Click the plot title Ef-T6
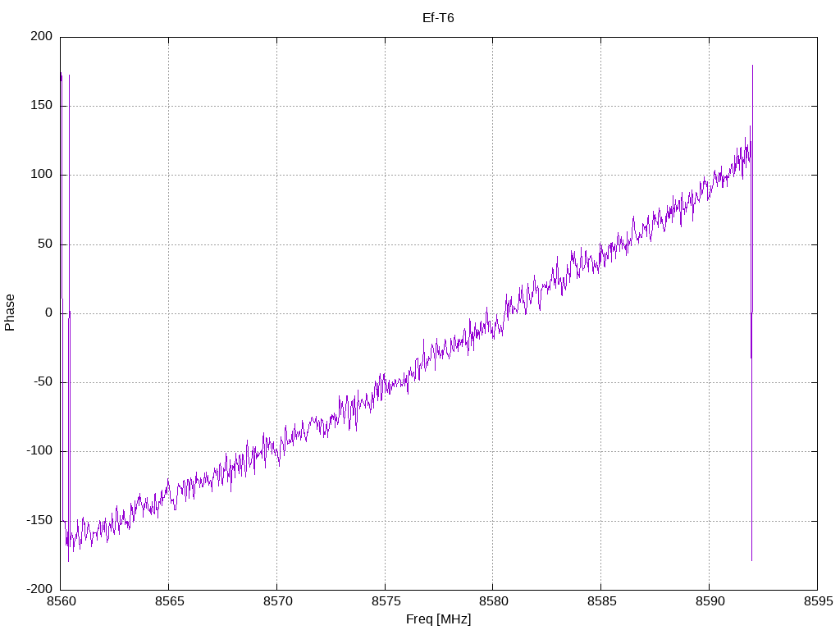 tap(438, 18)
